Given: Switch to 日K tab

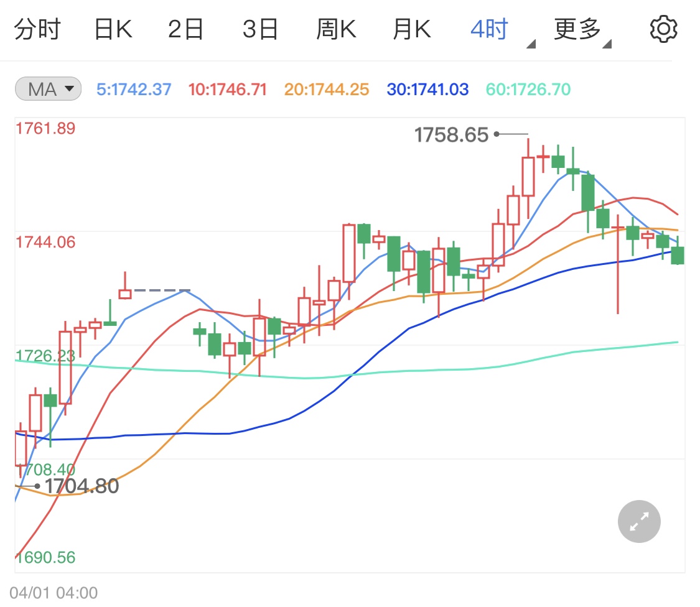Looking at the screenshot, I should tap(113, 29).
